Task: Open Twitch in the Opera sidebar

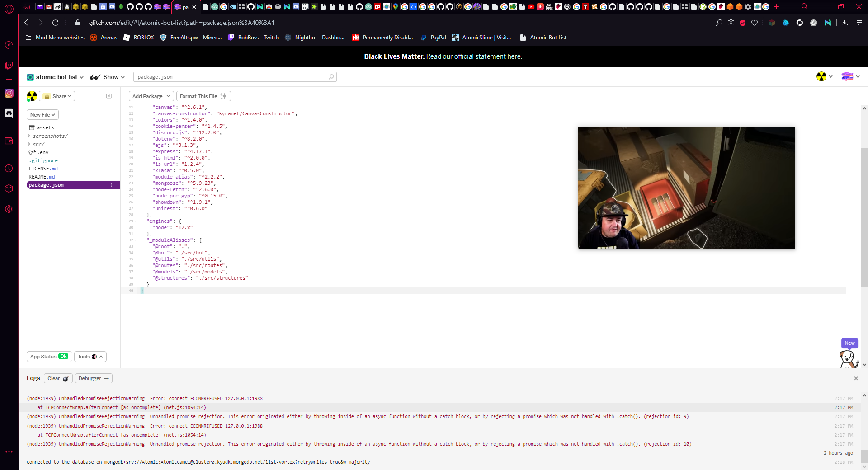Action: pos(9,66)
